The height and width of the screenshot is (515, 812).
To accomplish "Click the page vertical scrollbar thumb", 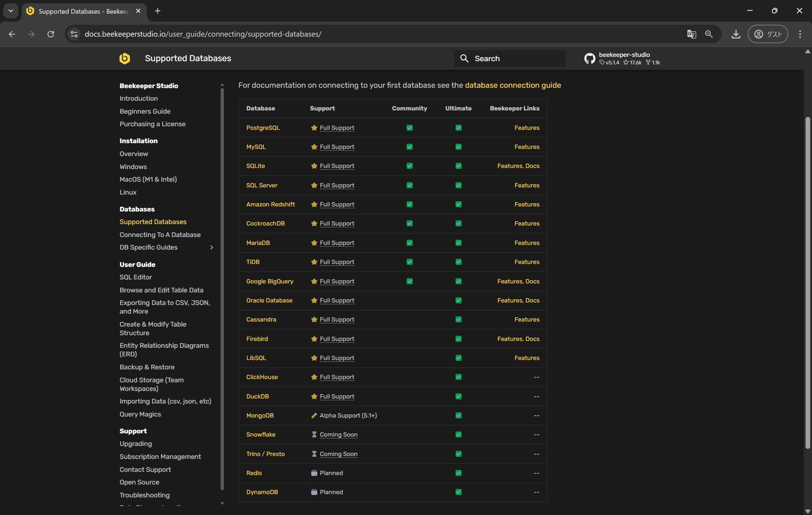I will click(808, 282).
